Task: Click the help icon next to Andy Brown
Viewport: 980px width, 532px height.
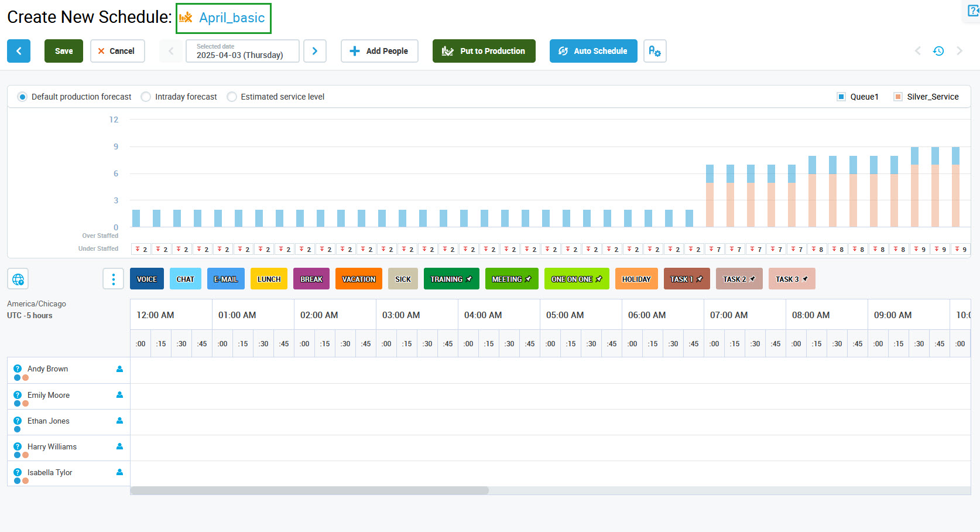Action: 18,369
